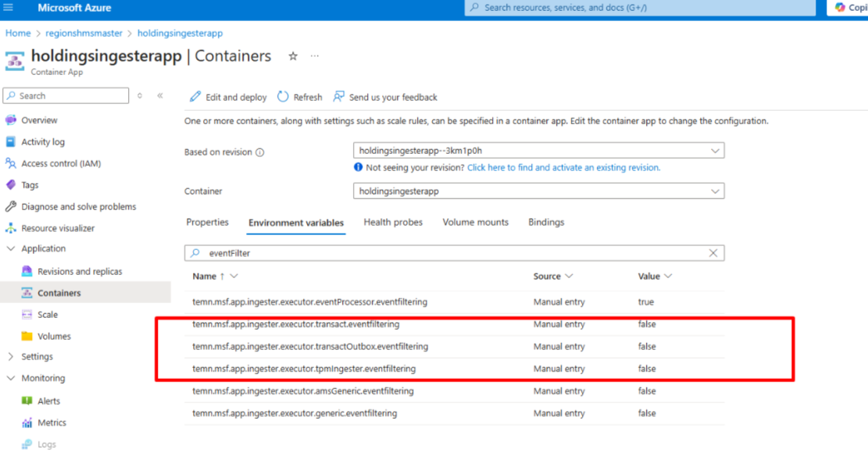The width and height of the screenshot is (868, 457).
Task: Click the Edit and deploy pencil icon
Action: click(195, 97)
